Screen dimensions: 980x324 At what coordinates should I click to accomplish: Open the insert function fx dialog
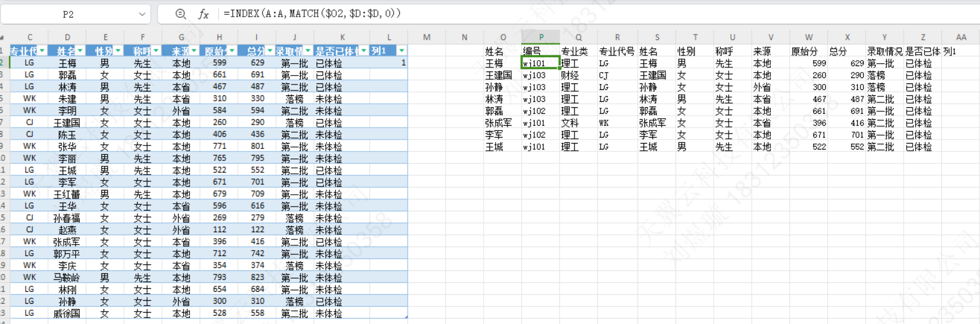tap(203, 14)
